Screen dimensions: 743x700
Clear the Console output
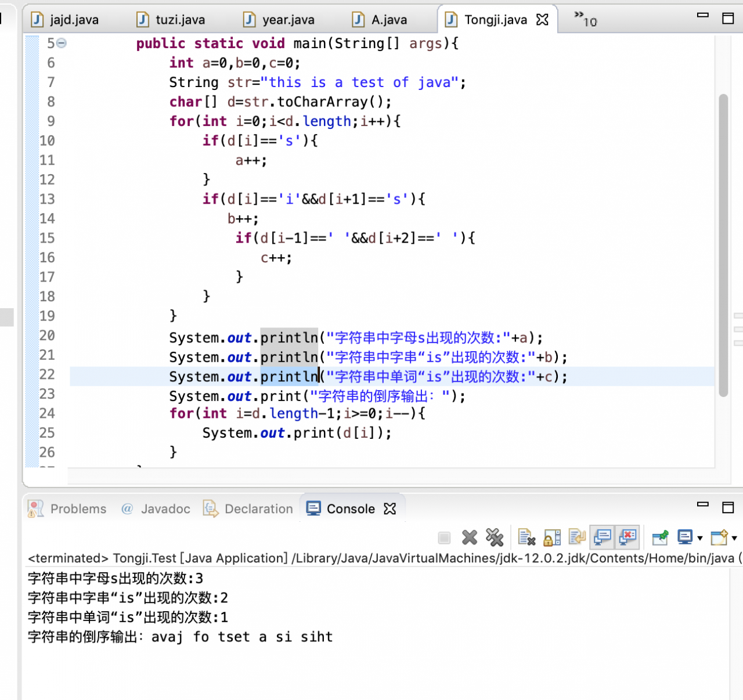(x=526, y=538)
